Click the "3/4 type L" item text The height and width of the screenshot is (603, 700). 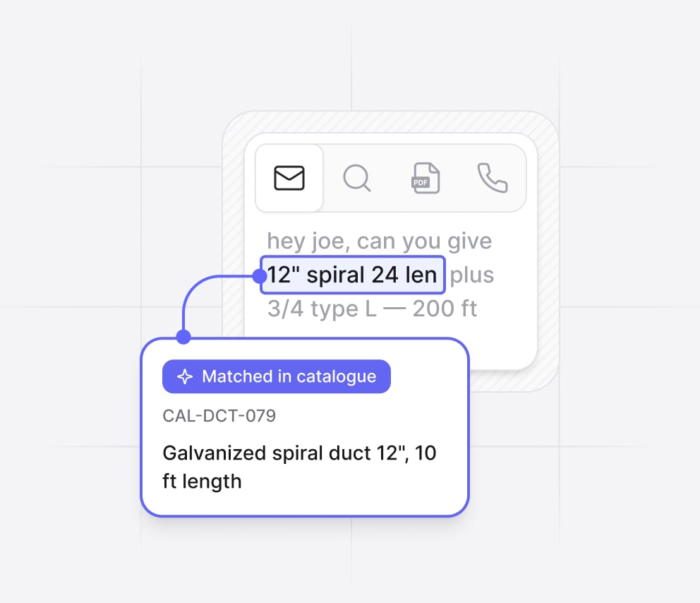click(x=322, y=309)
